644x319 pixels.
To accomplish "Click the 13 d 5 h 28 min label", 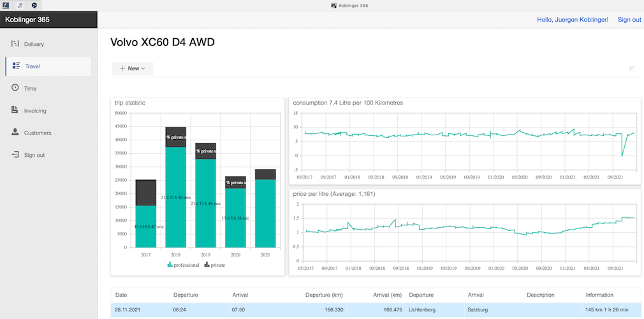I will (235, 218).
